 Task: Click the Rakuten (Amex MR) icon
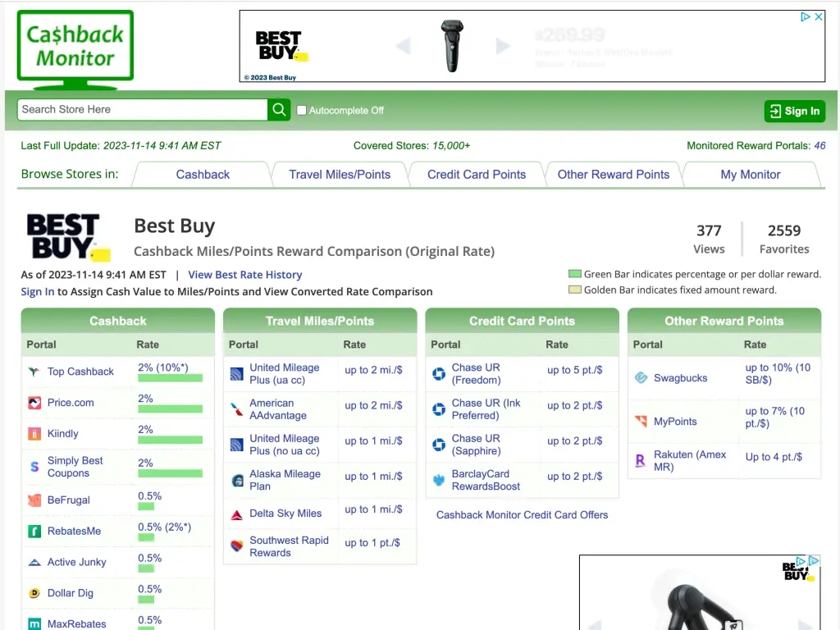pyautogui.click(x=641, y=460)
